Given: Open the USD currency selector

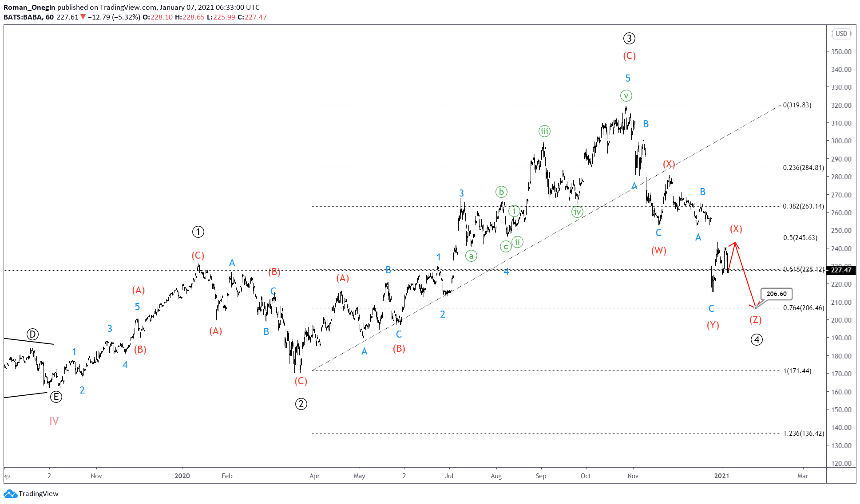Looking at the screenshot, I should tap(841, 34).
